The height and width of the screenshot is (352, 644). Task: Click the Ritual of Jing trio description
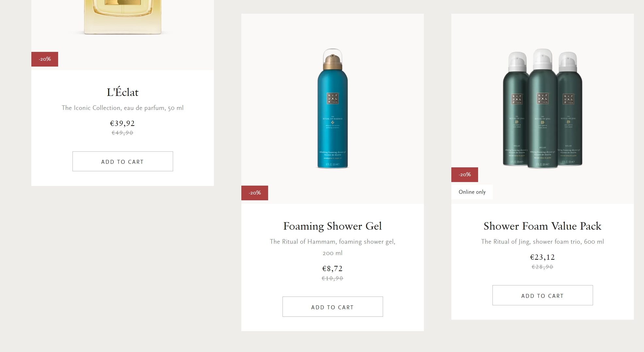(x=542, y=242)
